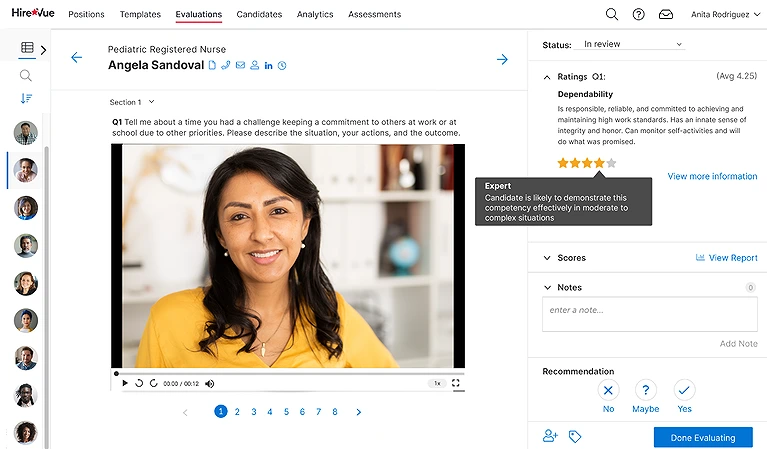
Task: Change playback speed 1x button
Action: [437, 383]
